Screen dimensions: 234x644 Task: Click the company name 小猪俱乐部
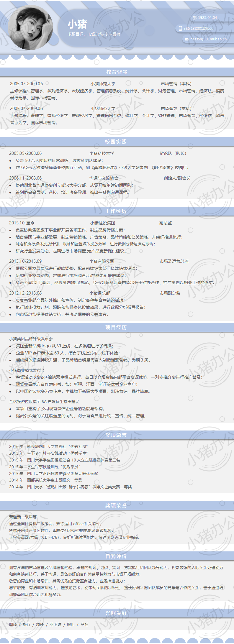point(100,293)
